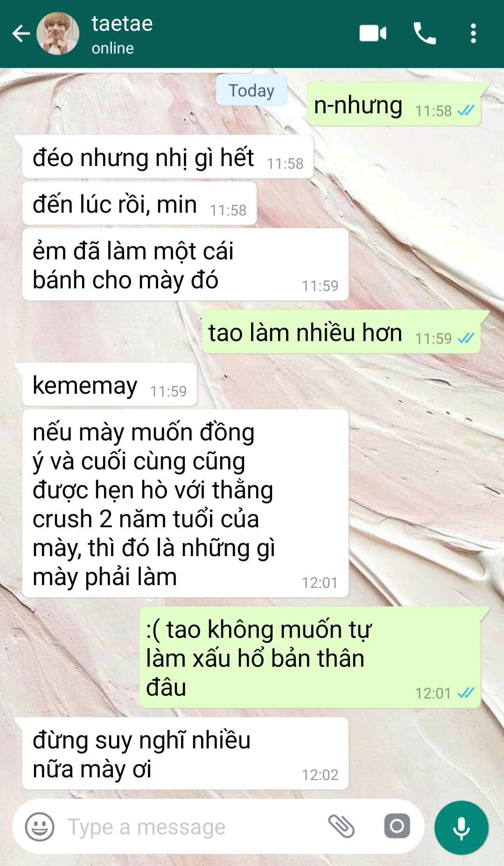Tap the 'Today' date label
This screenshot has width=504, height=866.
pos(252,90)
